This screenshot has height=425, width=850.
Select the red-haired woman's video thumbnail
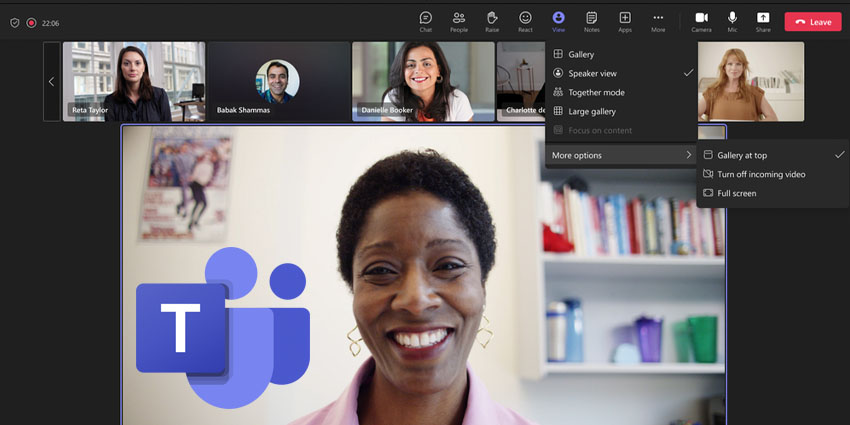751,81
